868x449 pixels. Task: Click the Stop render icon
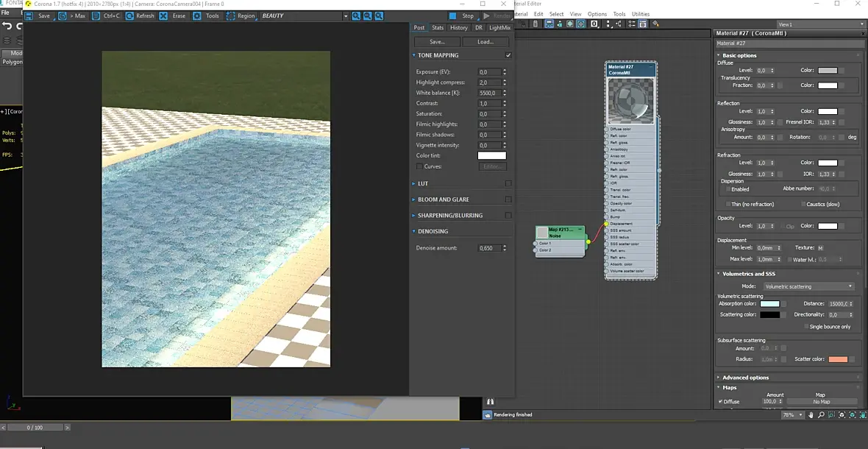(x=453, y=16)
